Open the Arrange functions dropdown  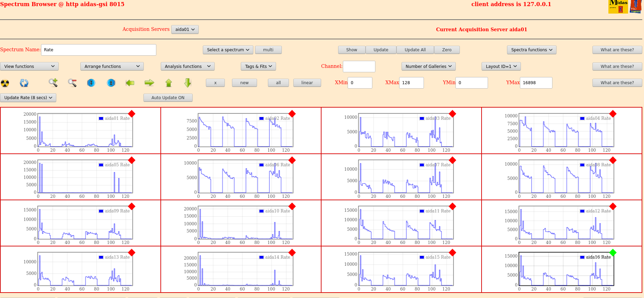click(x=112, y=67)
